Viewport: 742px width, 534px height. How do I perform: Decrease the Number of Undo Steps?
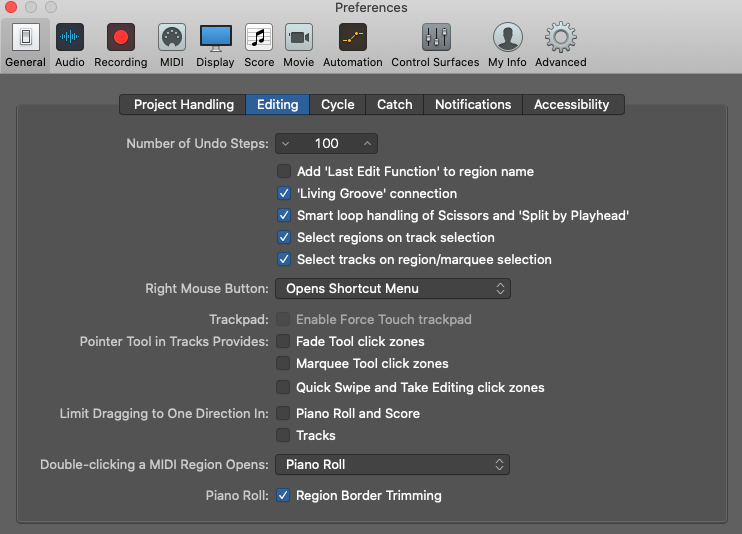285,143
